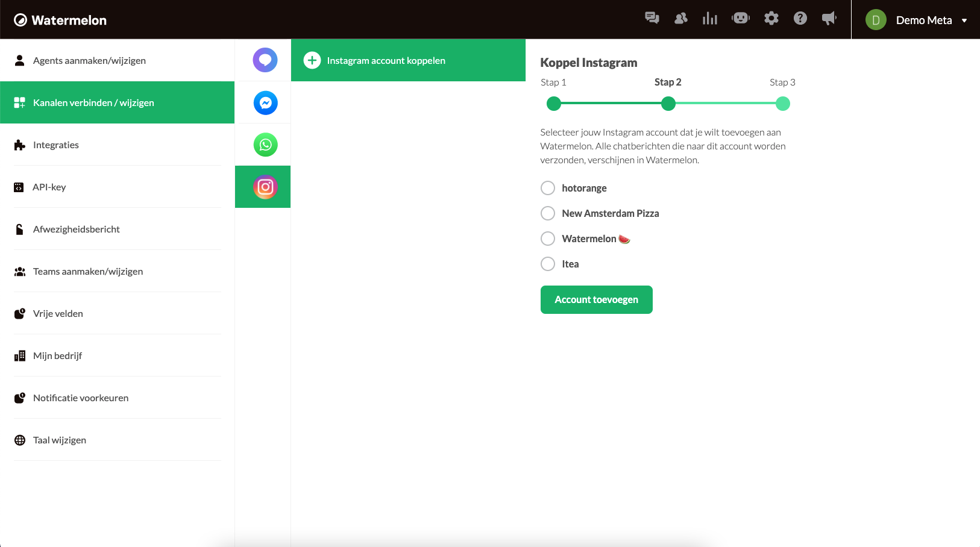Viewport: 980px width, 547px height.
Task: Open Afwezigheidsbericht menu item
Action: click(117, 229)
